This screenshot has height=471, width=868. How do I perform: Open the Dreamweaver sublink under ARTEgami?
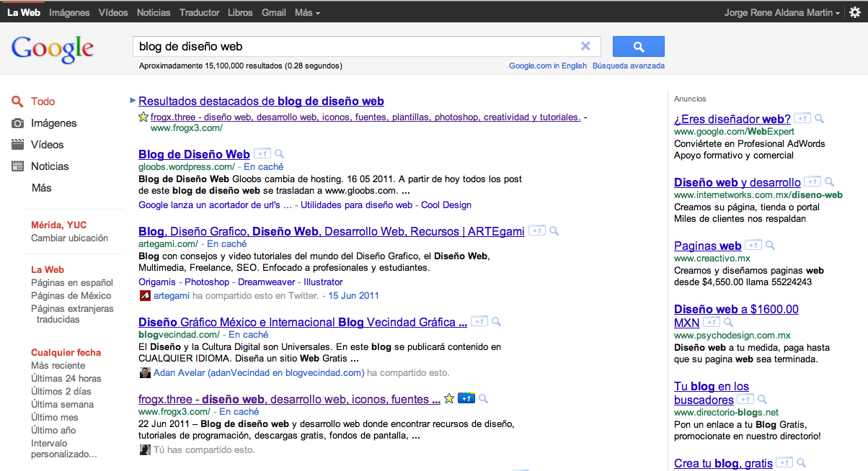coord(267,282)
